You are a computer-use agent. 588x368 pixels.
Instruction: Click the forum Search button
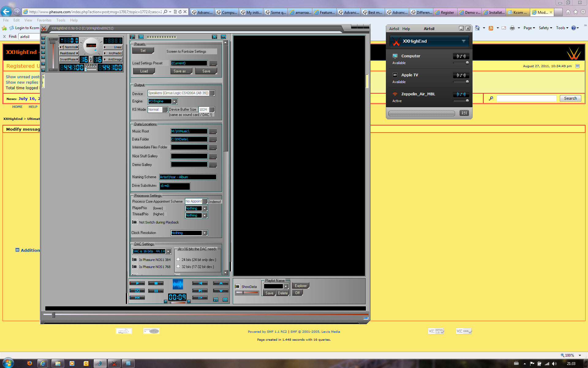click(570, 98)
